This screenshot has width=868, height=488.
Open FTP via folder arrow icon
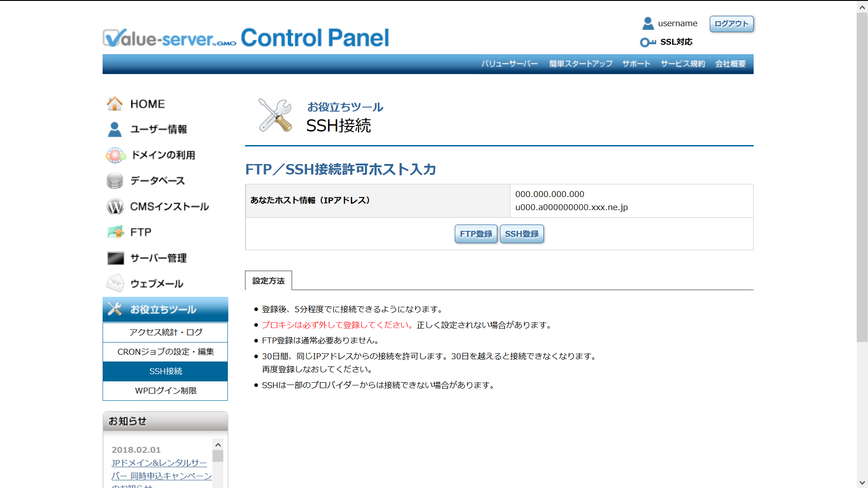coord(116,232)
